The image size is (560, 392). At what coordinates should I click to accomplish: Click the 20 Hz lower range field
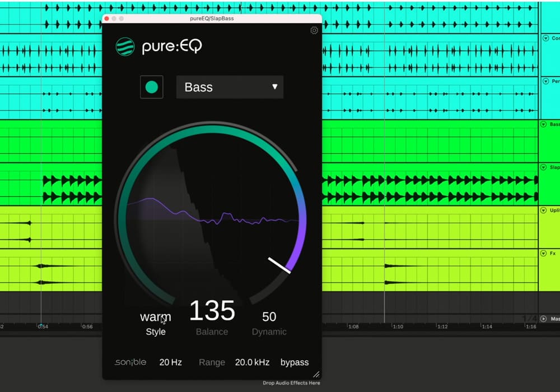tap(171, 362)
